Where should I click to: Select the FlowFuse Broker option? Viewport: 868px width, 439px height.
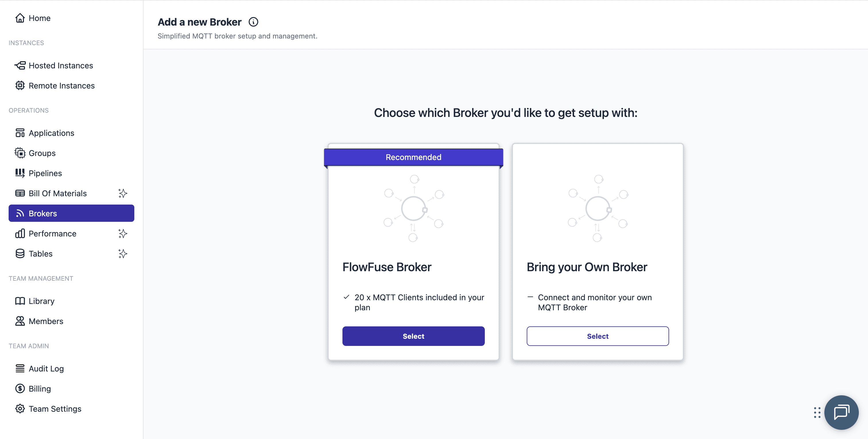tap(413, 336)
